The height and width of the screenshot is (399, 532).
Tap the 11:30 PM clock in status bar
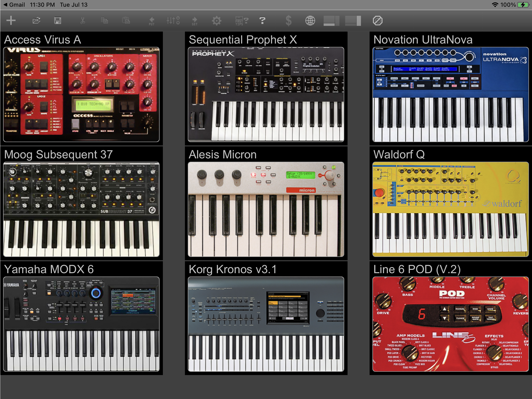42,4
